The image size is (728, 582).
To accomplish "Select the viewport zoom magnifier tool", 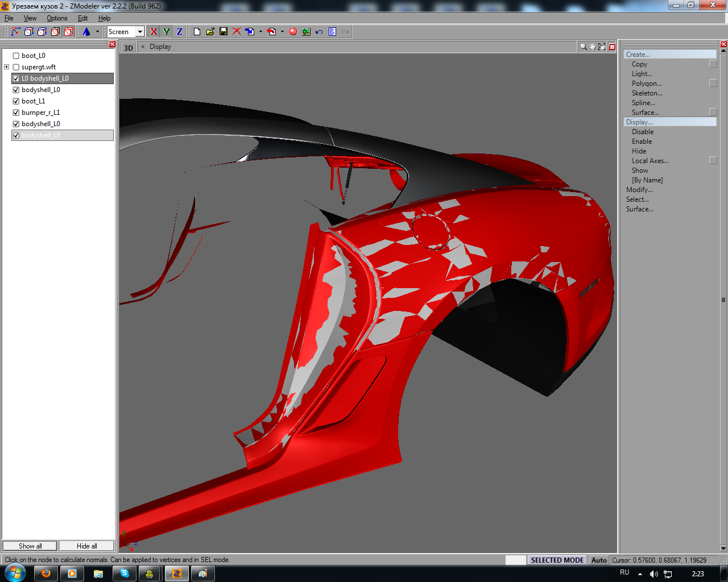I will [x=583, y=47].
